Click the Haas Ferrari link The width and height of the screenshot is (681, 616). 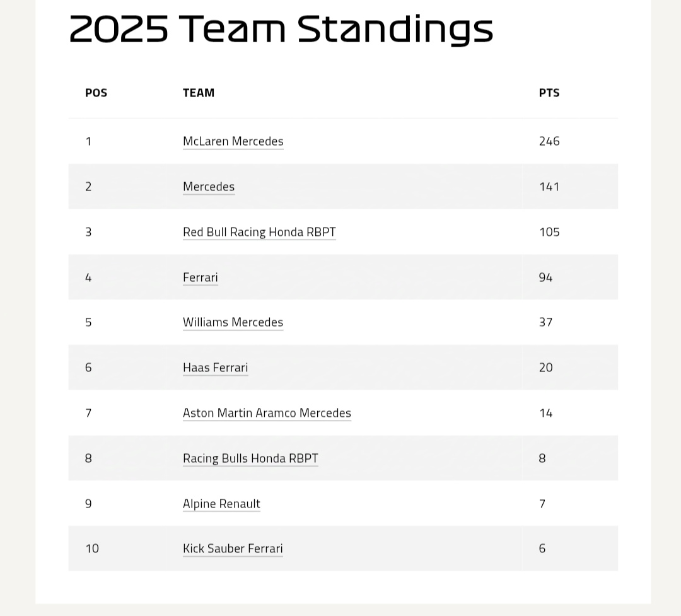[x=215, y=368]
